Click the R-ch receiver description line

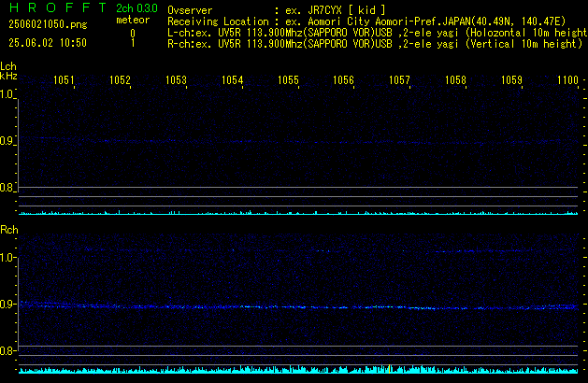[375, 44]
